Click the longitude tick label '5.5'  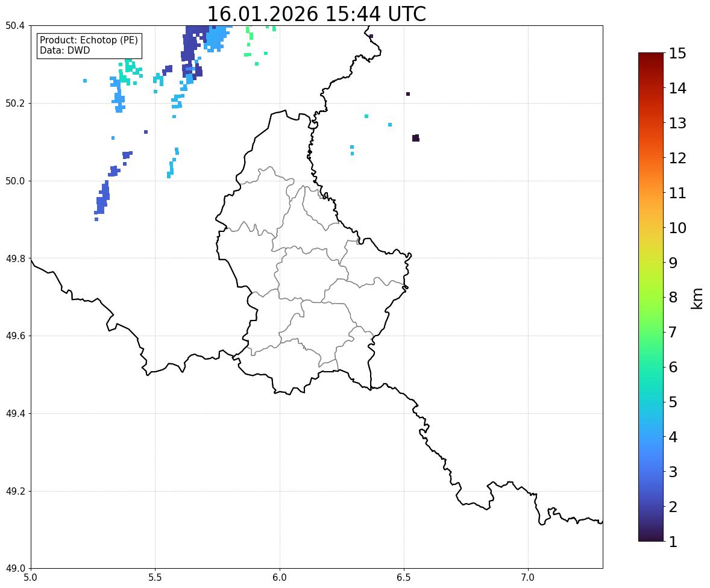156,578
